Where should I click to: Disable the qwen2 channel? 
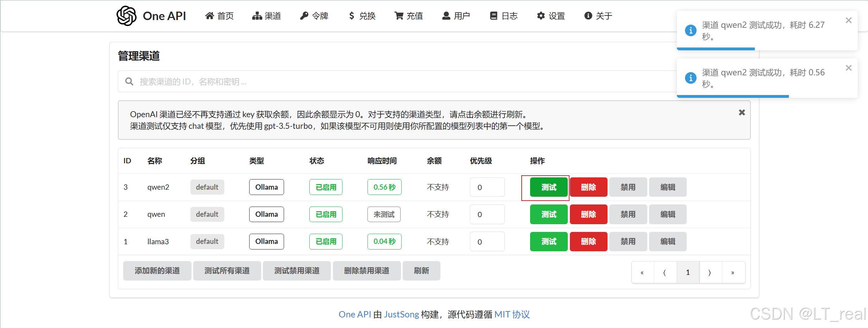click(628, 187)
